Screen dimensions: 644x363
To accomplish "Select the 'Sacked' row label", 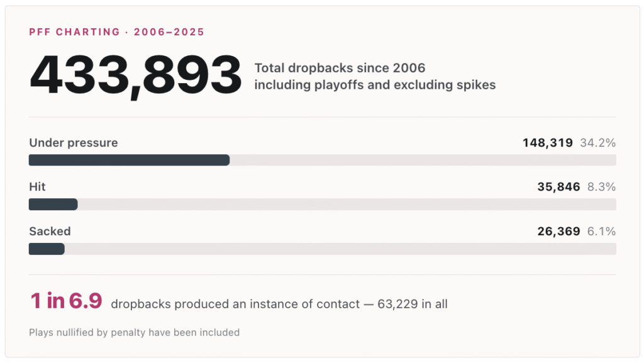I will tap(50, 231).
